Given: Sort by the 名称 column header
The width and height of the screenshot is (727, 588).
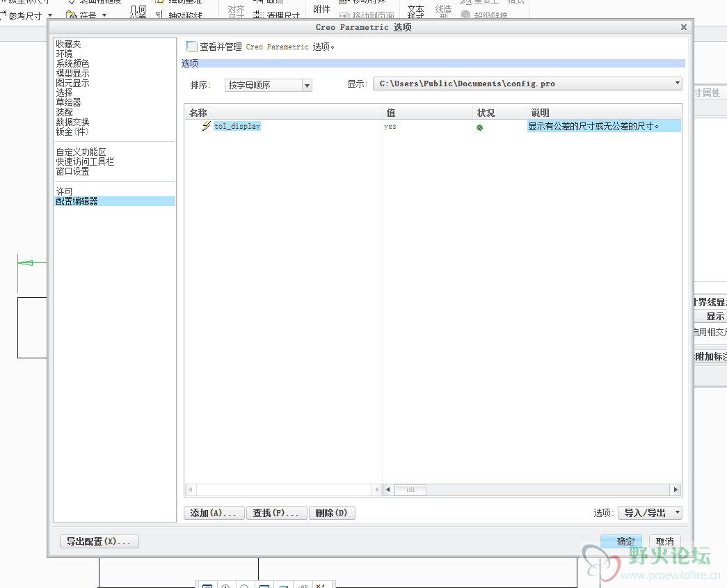Looking at the screenshot, I should pos(283,113).
